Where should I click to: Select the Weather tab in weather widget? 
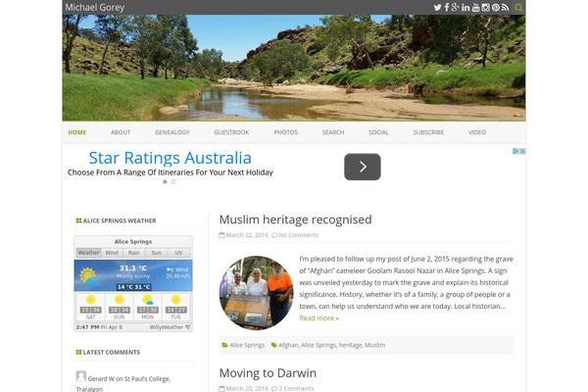[x=88, y=253]
